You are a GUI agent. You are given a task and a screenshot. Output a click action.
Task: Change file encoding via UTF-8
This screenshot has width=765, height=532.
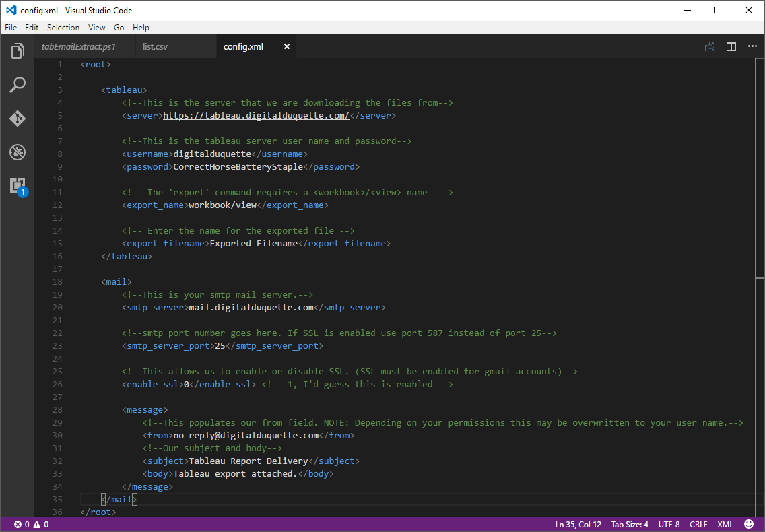point(669,524)
